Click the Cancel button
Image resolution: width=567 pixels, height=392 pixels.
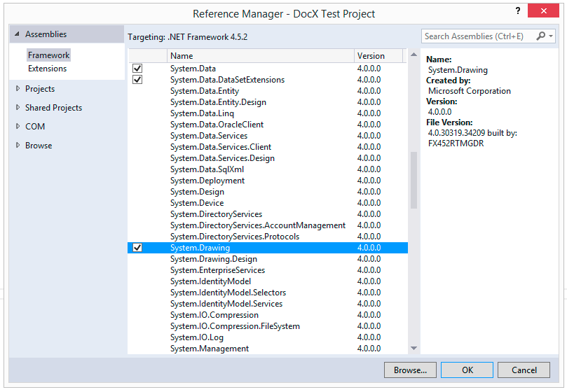(x=524, y=370)
